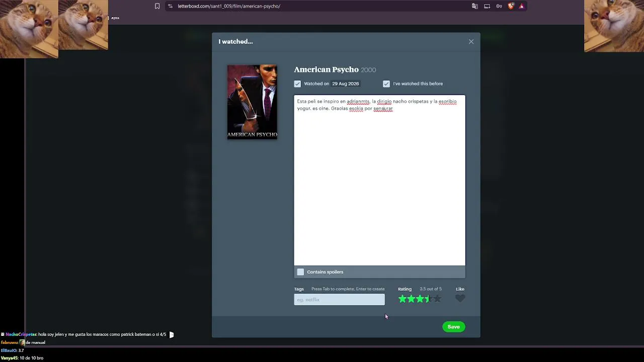
Task: Enable the 'Contains spoilers' checkbox
Action: [x=301, y=272]
